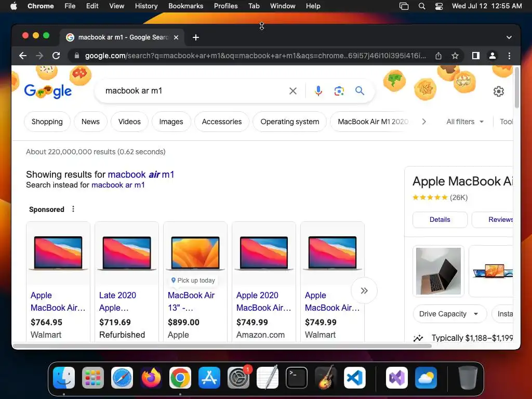The height and width of the screenshot is (399, 532).
Task: Select the Shopping filter chip
Action: coord(47,122)
